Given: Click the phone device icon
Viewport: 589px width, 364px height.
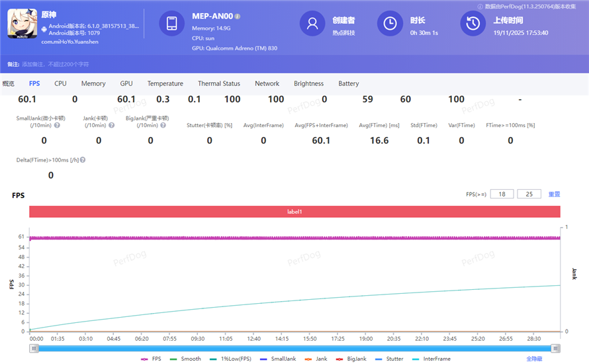Looking at the screenshot, I should click(172, 24).
